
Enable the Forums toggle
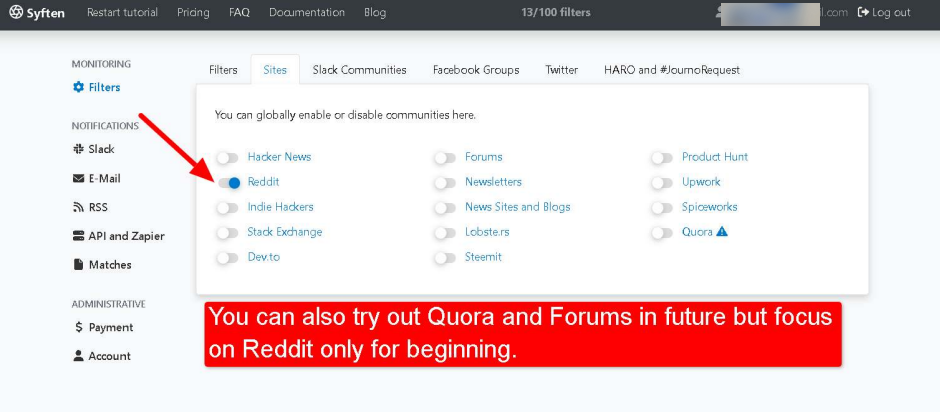(x=445, y=158)
